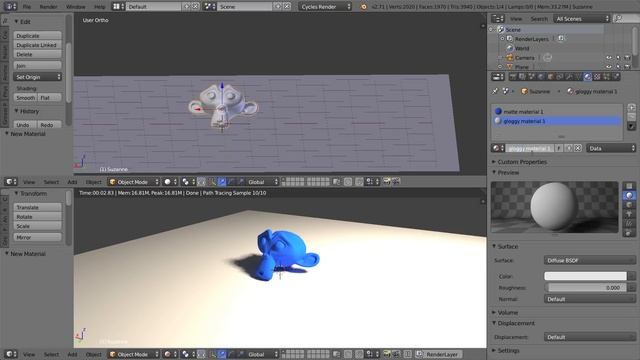Click the Undo button under History

[25, 125]
